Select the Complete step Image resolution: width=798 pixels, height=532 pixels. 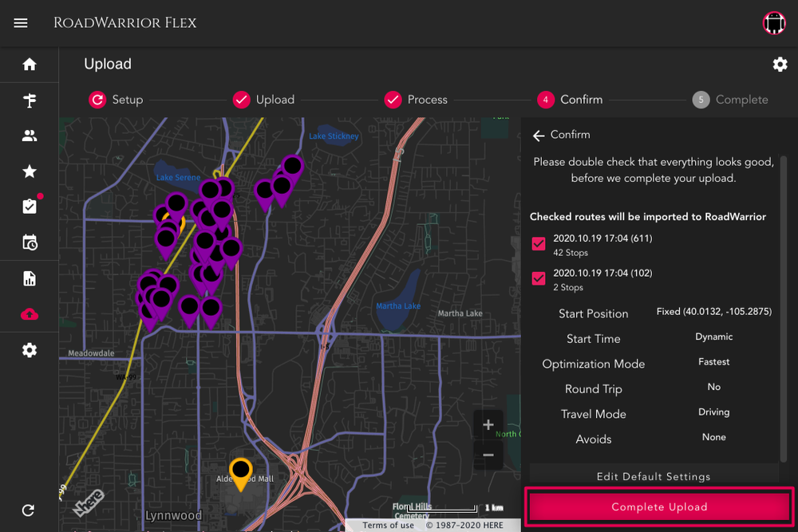click(x=730, y=100)
